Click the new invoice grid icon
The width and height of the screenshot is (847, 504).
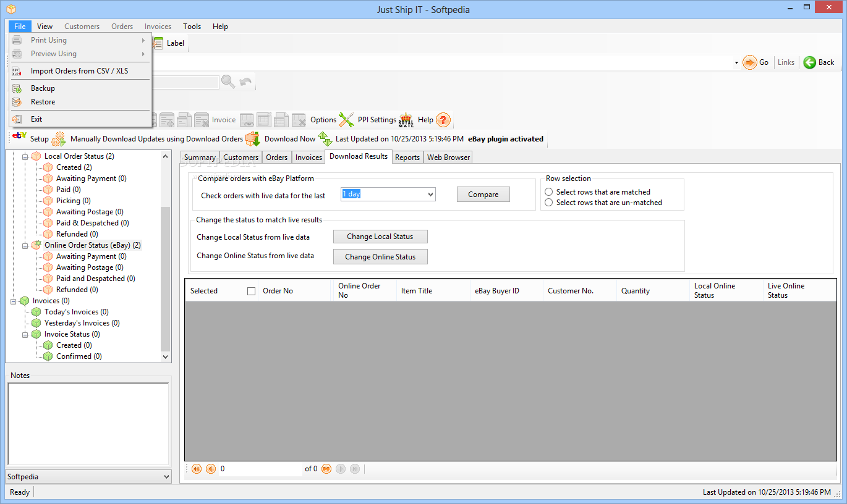point(264,120)
